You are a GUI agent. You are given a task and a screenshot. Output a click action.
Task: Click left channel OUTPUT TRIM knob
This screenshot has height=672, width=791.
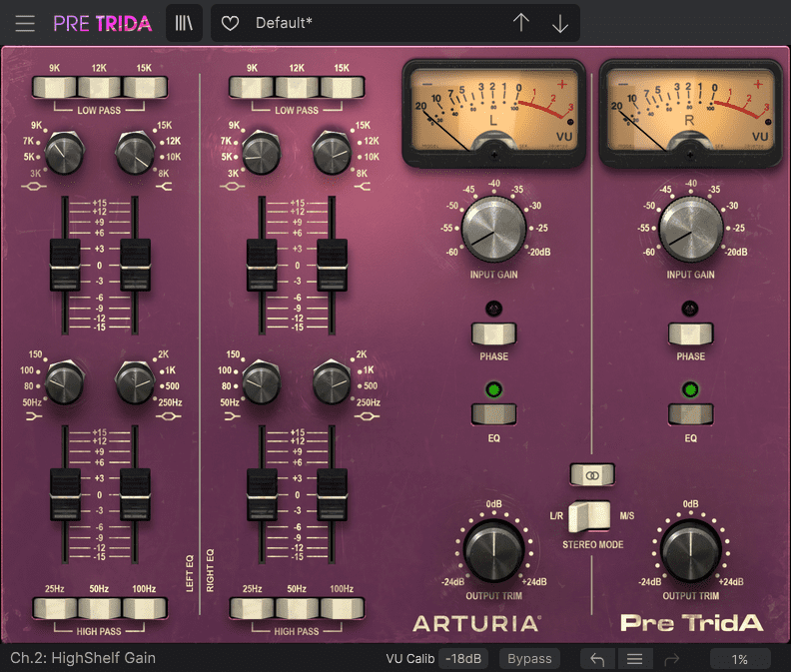point(493,550)
